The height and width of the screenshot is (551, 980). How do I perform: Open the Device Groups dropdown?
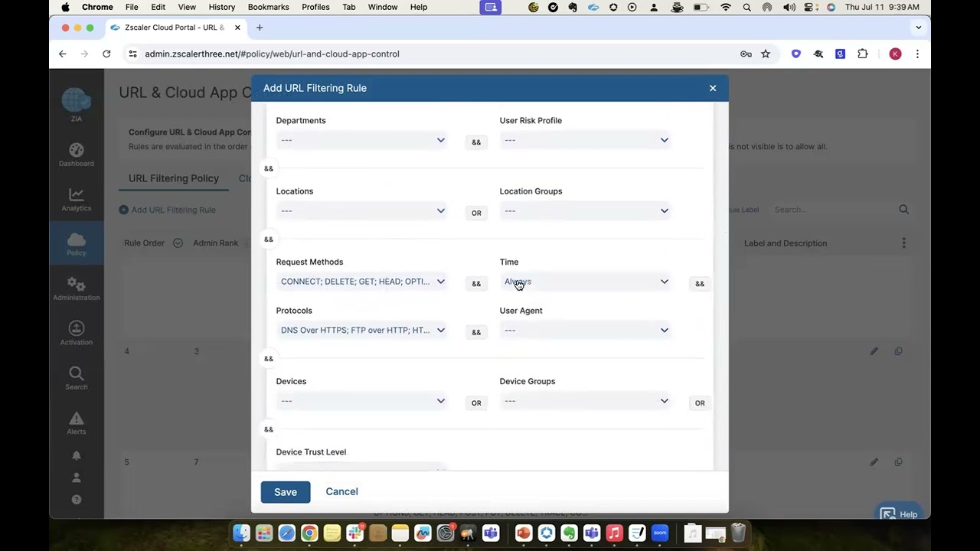(586, 401)
